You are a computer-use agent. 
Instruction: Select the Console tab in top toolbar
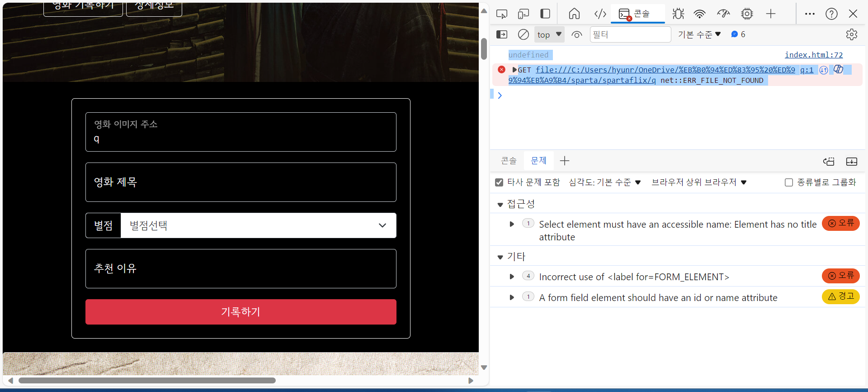[638, 14]
